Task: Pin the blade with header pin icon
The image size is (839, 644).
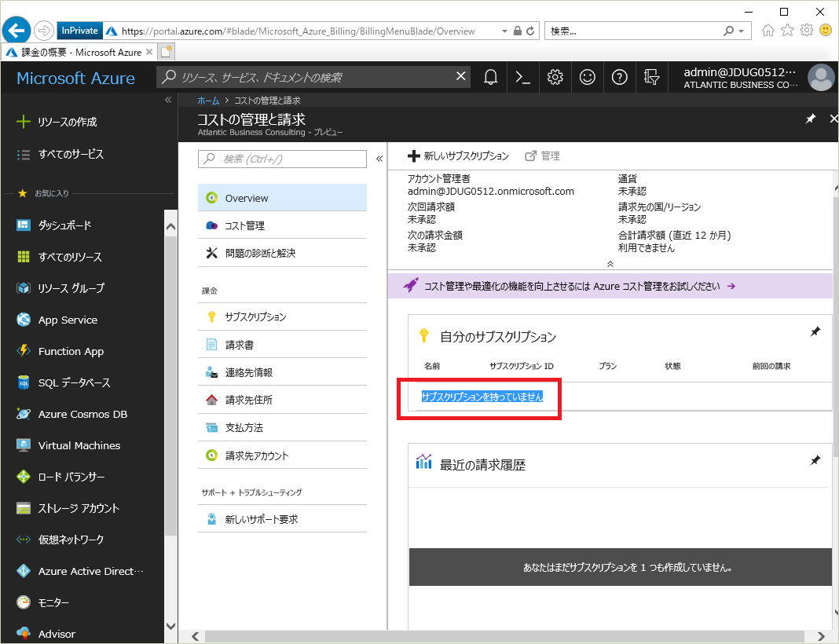Action: click(811, 119)
